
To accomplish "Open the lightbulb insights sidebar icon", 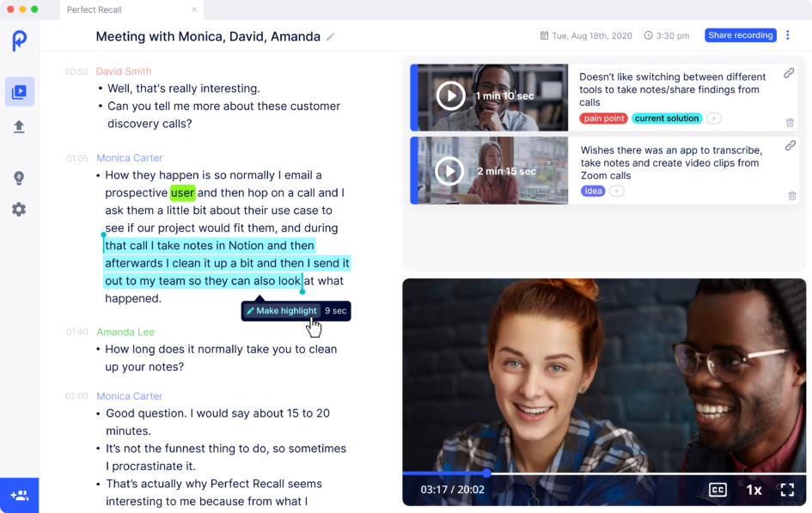I will pos(19,178).
